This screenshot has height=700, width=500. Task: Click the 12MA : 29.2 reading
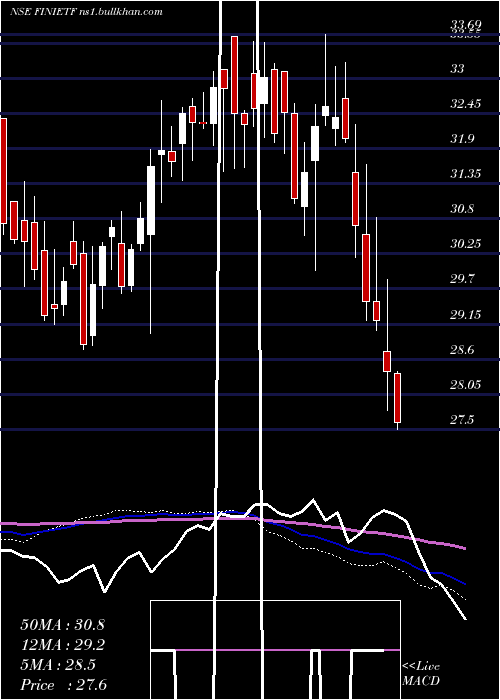pyautogui.click(x=62, y=645)
